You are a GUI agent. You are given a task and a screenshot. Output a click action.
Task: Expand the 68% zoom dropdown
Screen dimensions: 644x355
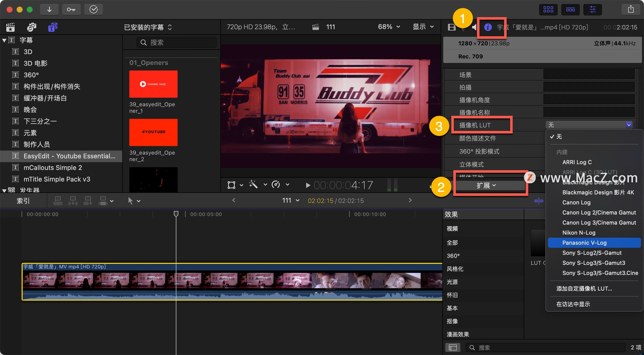(388, 27)
